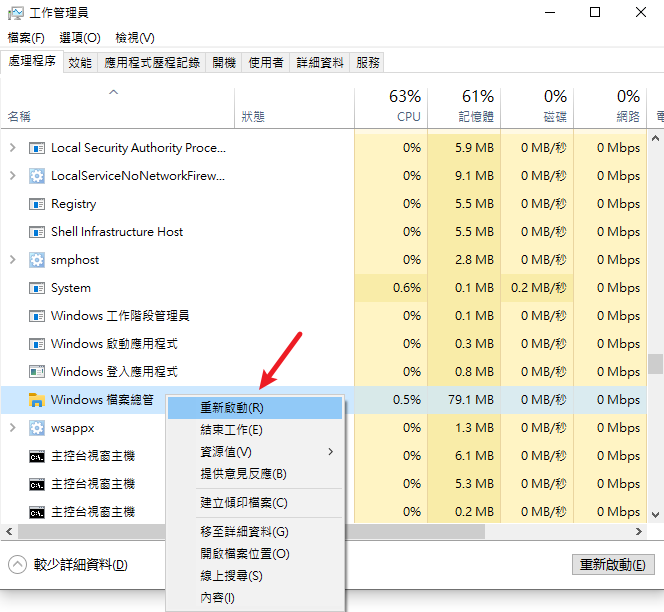Switch to the 應用程式歷程記錄 tab
Screen dimensions: 664x612
click(152, 63)
